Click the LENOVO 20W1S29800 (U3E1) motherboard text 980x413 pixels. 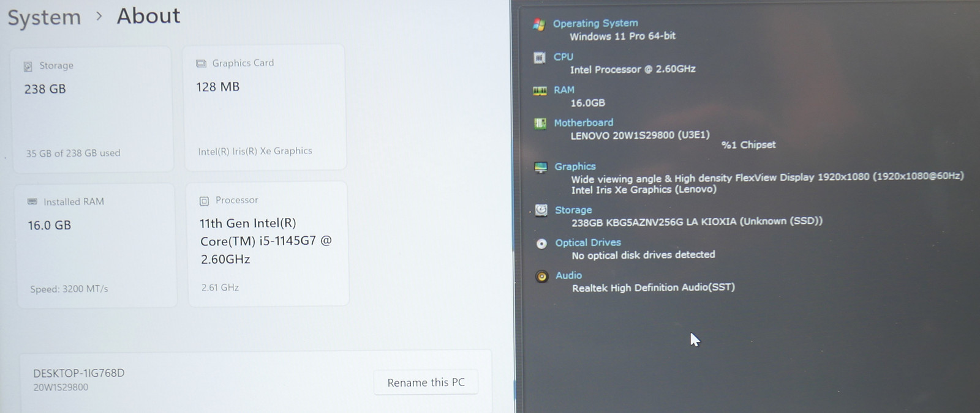click(640, 135)
